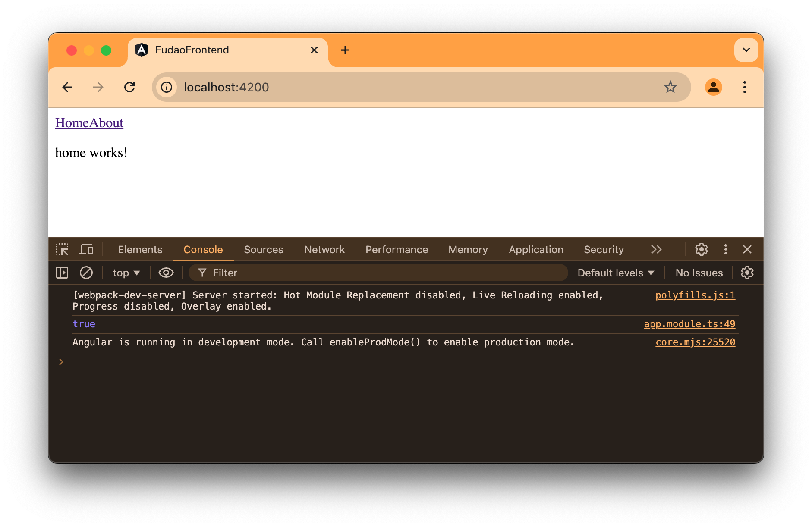Open the 'Default levels' dropdown

[616, 273]
